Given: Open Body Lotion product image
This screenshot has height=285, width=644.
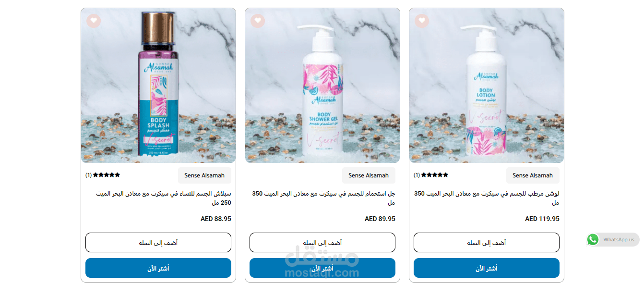Looking at the screenshot, I should tap(487, 86).
